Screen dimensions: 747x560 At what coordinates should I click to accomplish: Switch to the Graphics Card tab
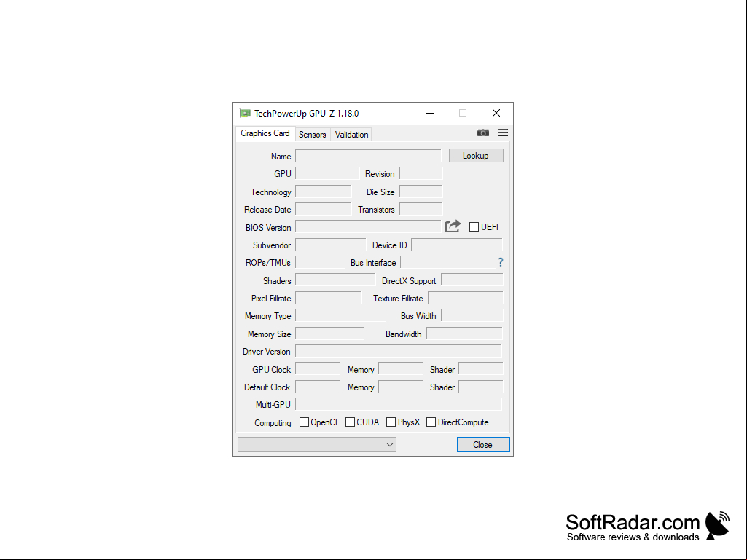(x=265, y=133)
